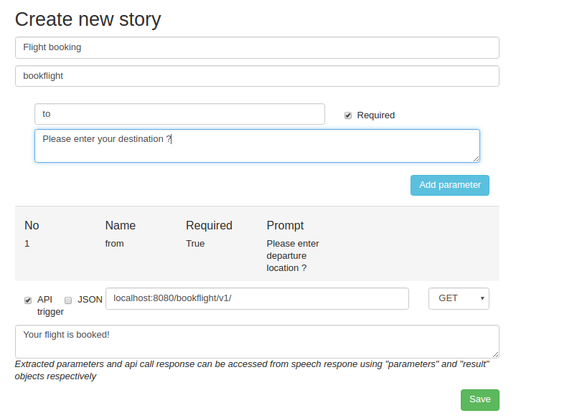Focus the Flight booking story name field
Screen dimensions: 572x418
(257, 47)
